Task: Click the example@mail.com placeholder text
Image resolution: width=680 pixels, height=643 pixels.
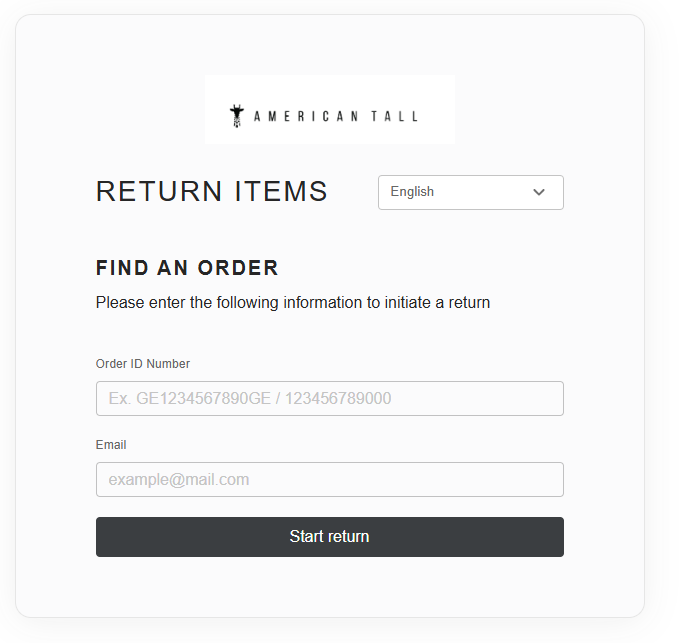Action: tap(179, 480)
